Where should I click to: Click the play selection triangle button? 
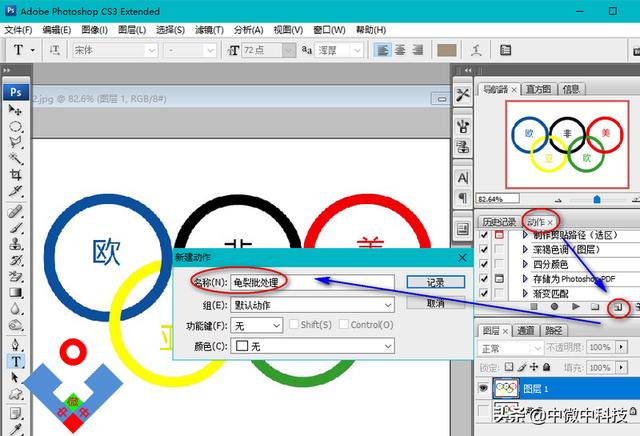coord(576,306)
